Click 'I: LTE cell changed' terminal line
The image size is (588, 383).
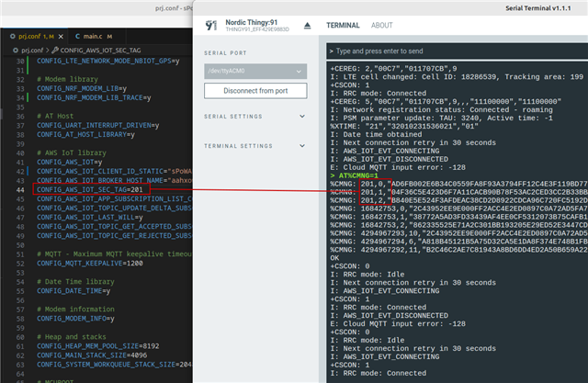click(x=457, y=77)
